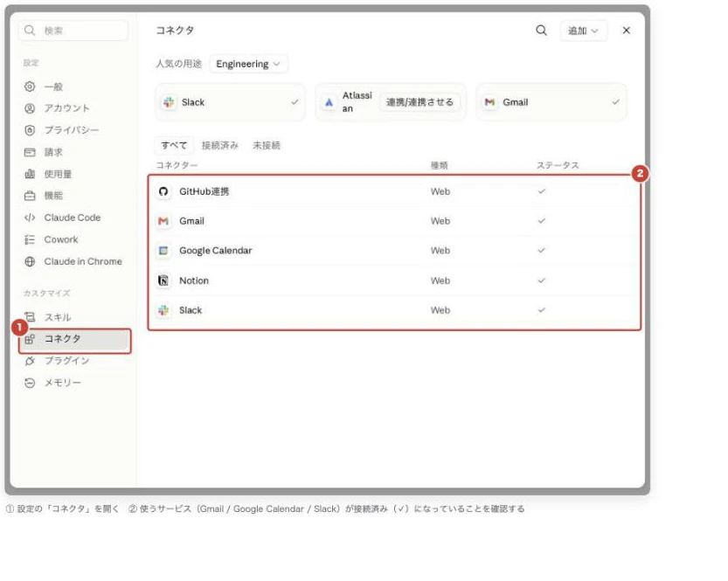Click the search field in settings sidebar

pyautogui.click(x=73, y=31)
